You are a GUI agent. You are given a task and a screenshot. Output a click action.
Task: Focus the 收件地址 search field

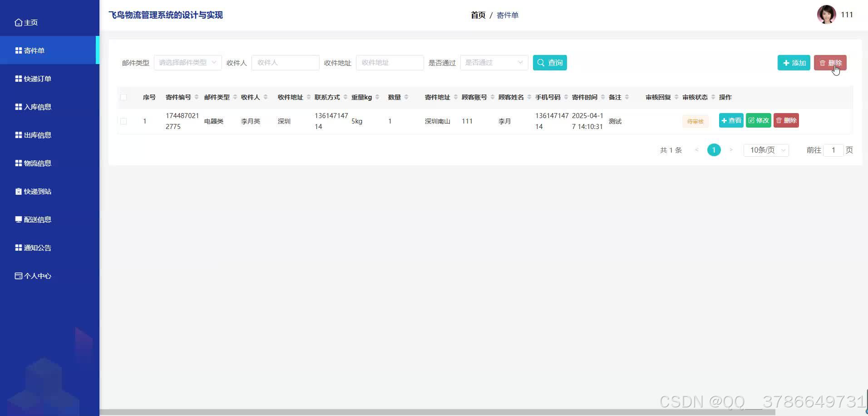pyautogui.click(x=390, y=63)
